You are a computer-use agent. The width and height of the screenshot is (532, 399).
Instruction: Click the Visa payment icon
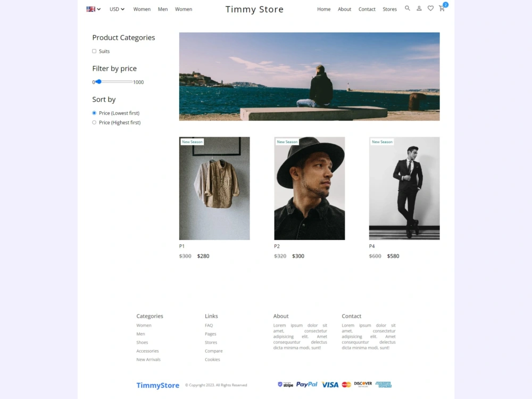coord(329,384)
